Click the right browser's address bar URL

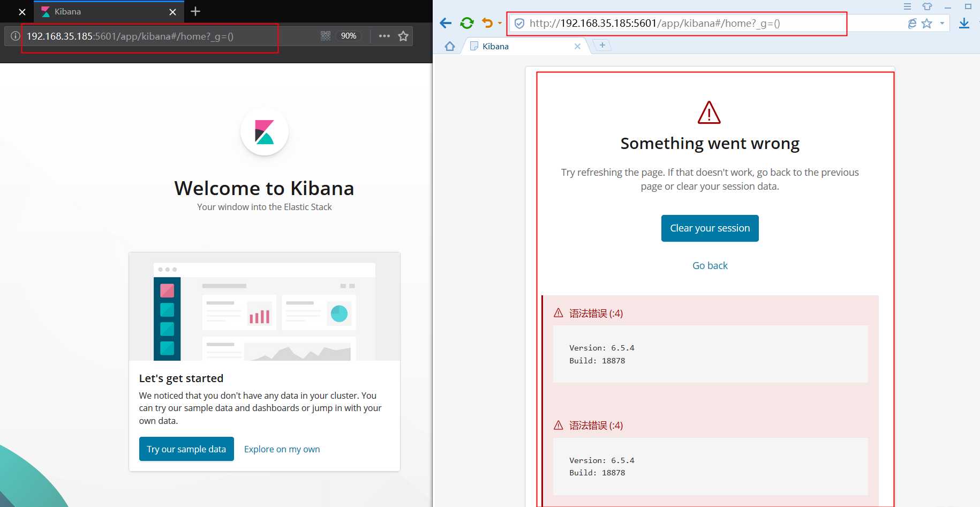(654, 24)
